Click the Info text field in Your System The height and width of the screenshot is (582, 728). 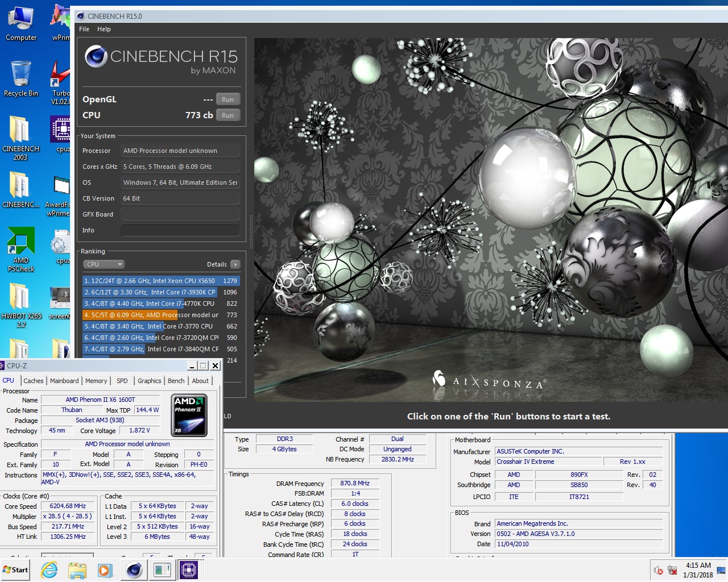click(180, 230)
